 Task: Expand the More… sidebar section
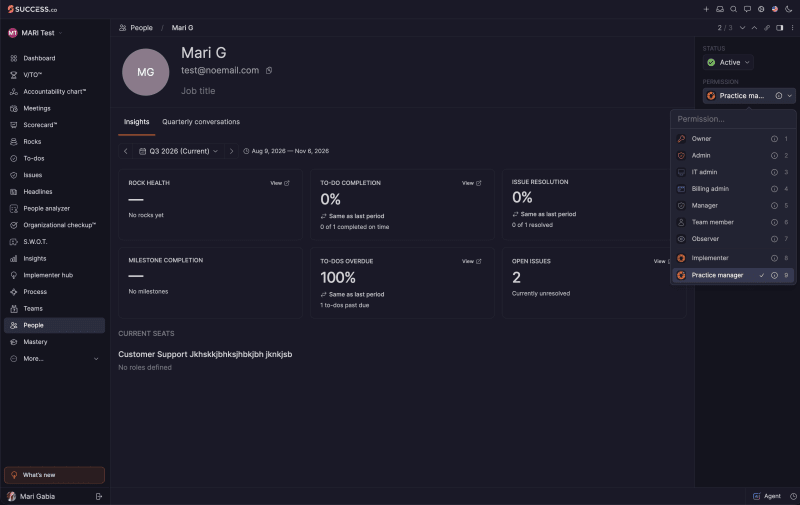click(54, 359)
